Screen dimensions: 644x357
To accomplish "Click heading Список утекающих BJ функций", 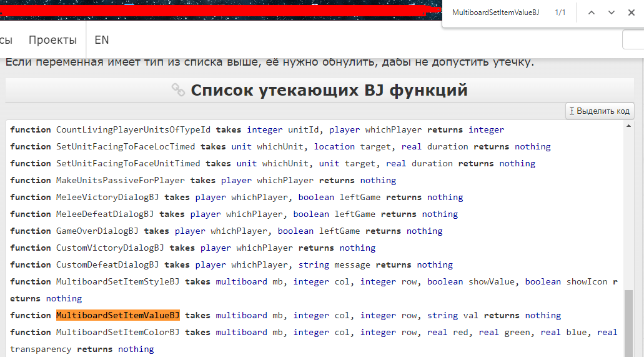I will (x=329, y=90).
